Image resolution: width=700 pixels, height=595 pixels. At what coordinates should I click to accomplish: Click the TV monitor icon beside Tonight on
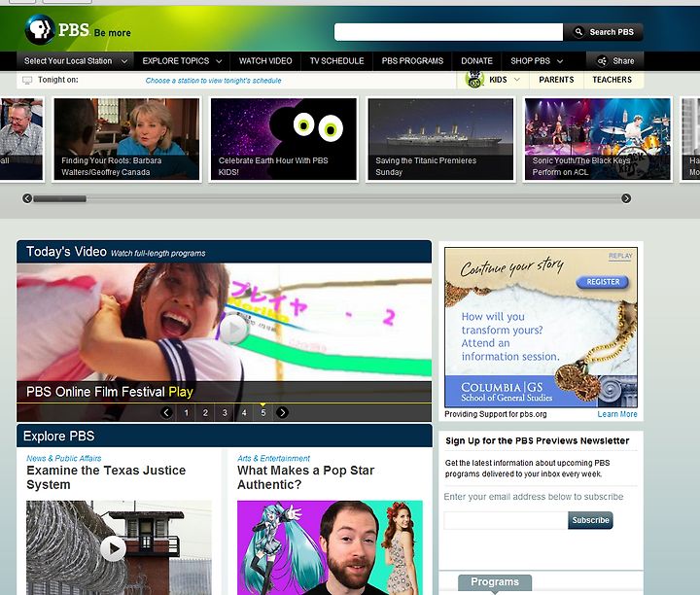tap(27, 80)
